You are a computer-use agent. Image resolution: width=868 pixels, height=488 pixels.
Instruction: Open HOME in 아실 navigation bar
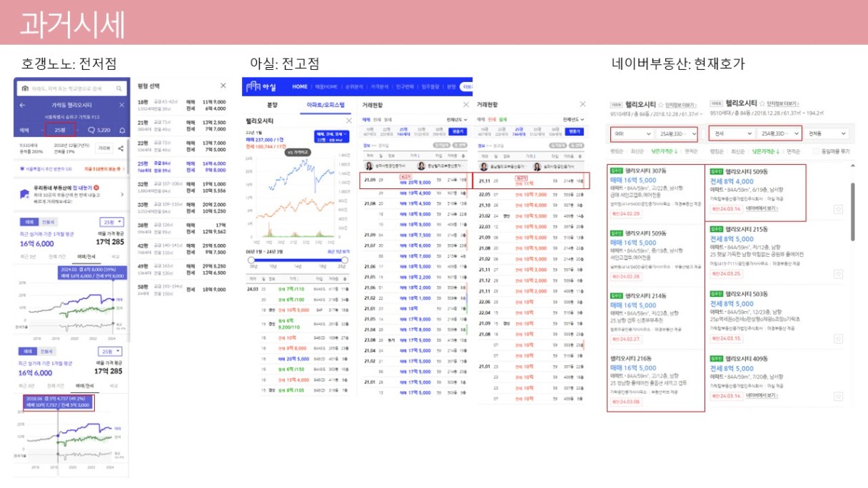tap(300, 86)
